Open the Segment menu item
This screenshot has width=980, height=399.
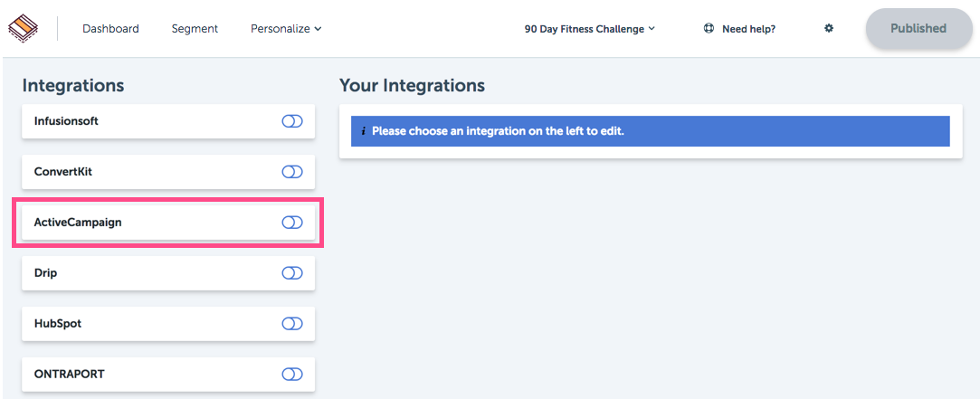coord(195,29)
